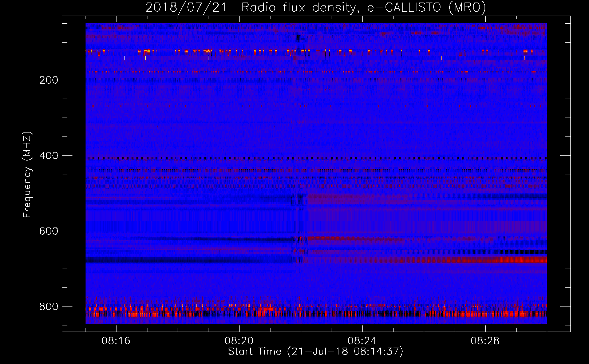Click the '400' frequency tick label
This screenshot has height=364, width=589.
tap(49, 156)
